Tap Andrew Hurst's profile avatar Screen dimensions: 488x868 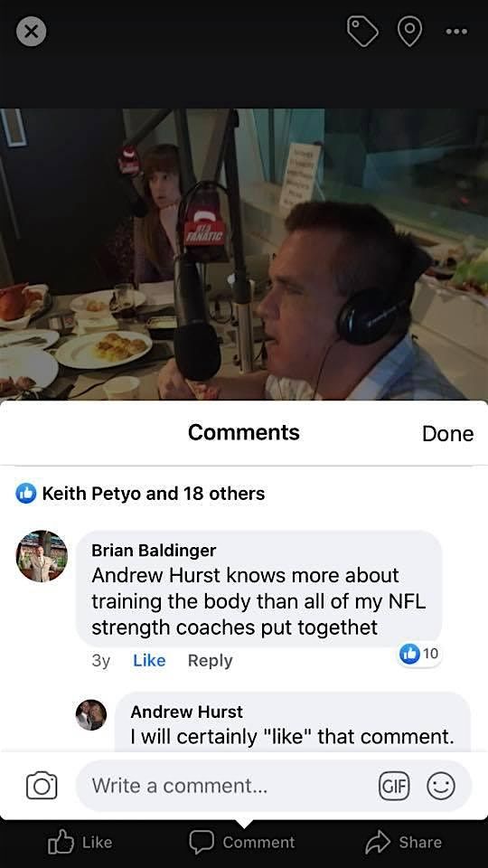coord(90,714)
